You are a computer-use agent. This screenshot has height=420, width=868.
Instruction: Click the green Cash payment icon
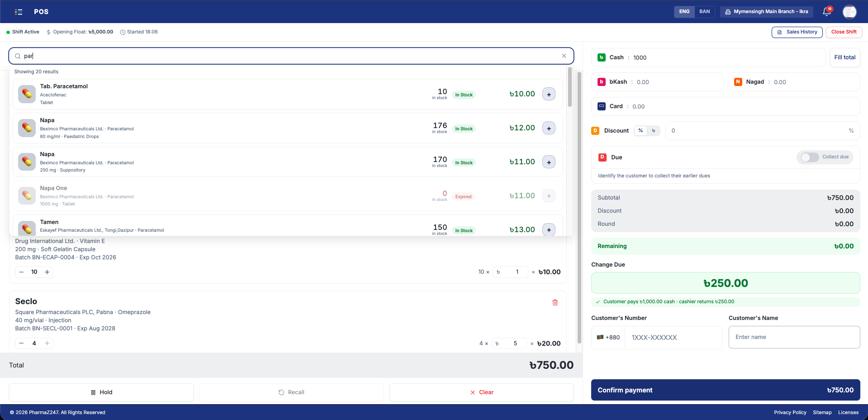[602, 57]
